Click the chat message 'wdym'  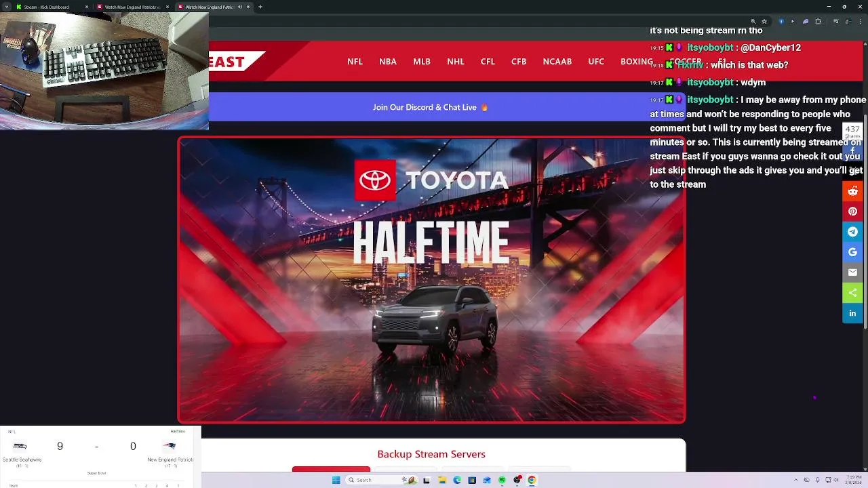coord(753,82)
